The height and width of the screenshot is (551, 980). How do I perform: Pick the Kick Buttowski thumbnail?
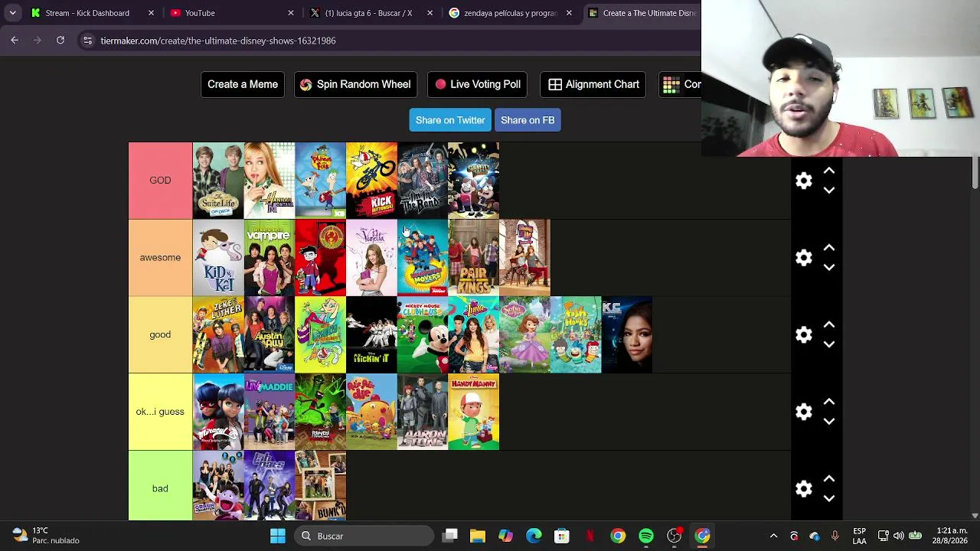pyautogui.click(x=371, y=181)
